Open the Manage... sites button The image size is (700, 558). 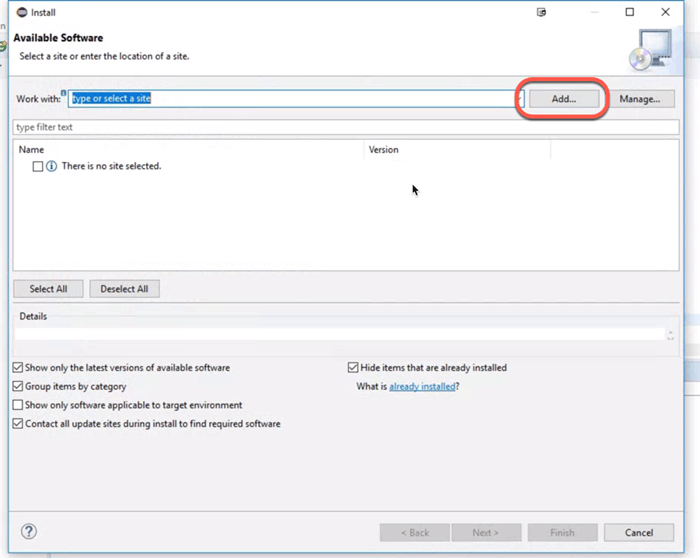pos(639,99)
